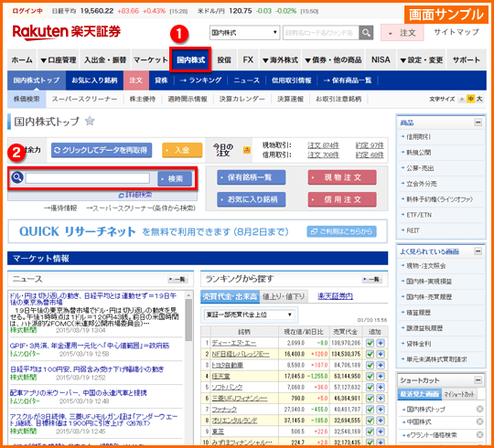This screenshot has height=448, width=494.
Task: Select the スーパースクリーナー sub-tab
Action: pyautogui.click(x=84, y=99)
